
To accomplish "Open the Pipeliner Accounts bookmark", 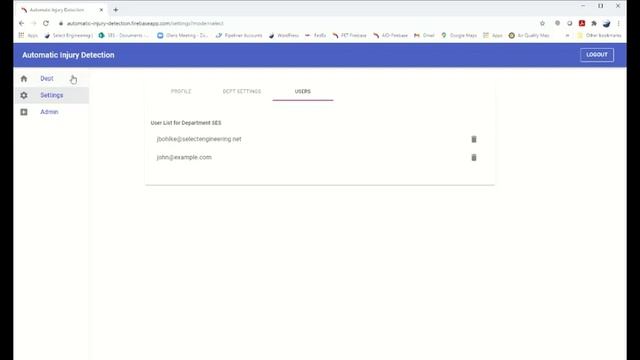I will pyautogui.click(x=240, y=36).
